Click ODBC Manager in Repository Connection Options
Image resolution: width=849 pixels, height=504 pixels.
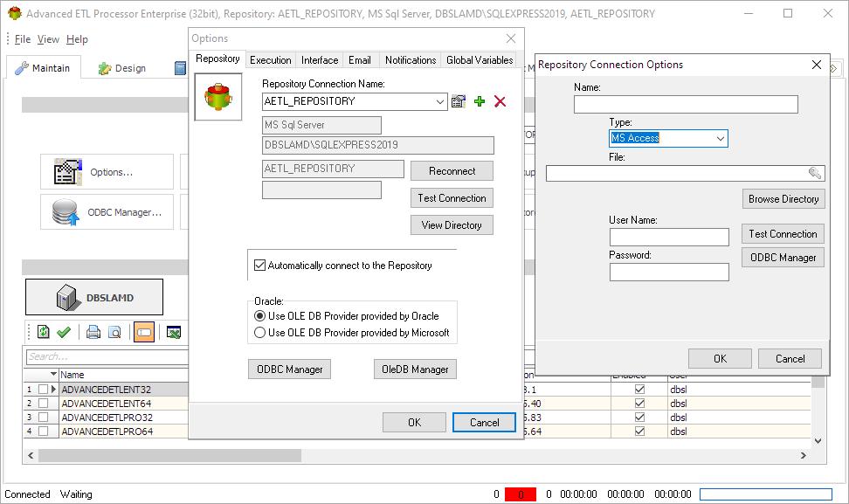(x=783, y=257)
